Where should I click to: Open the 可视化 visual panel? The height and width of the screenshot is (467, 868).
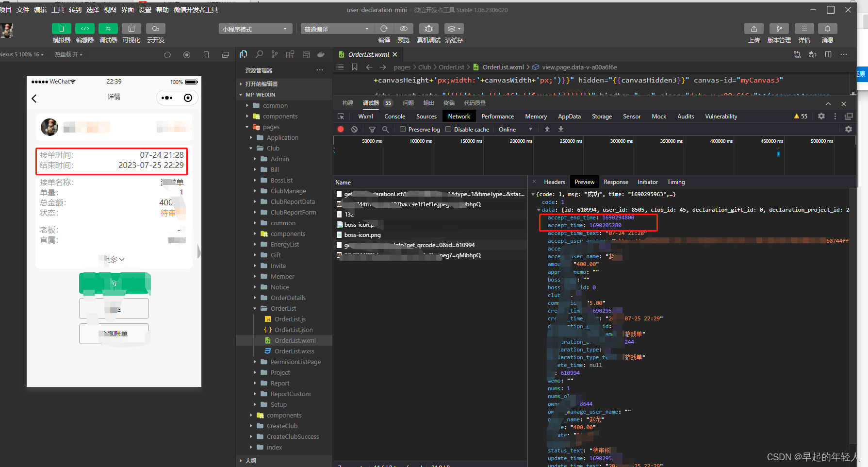131,29
